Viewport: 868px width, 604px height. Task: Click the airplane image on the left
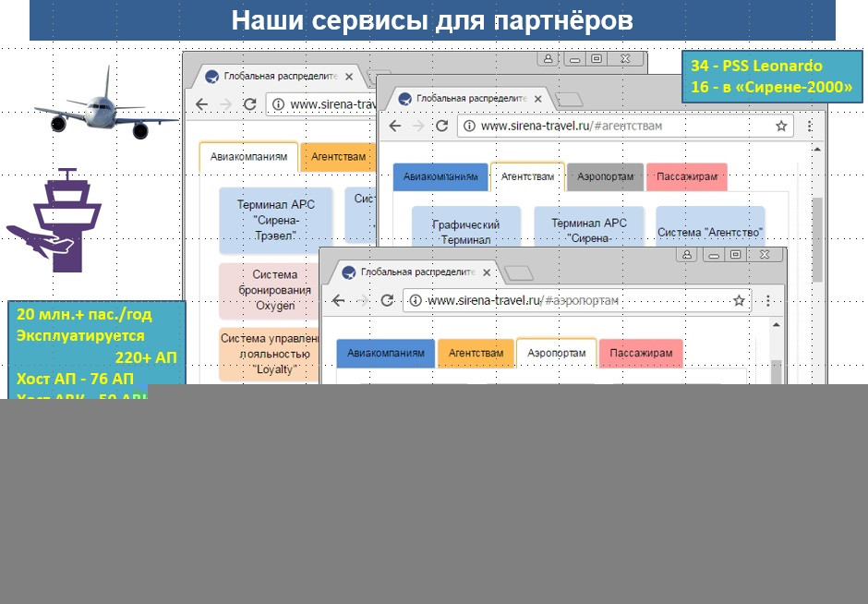106,104
